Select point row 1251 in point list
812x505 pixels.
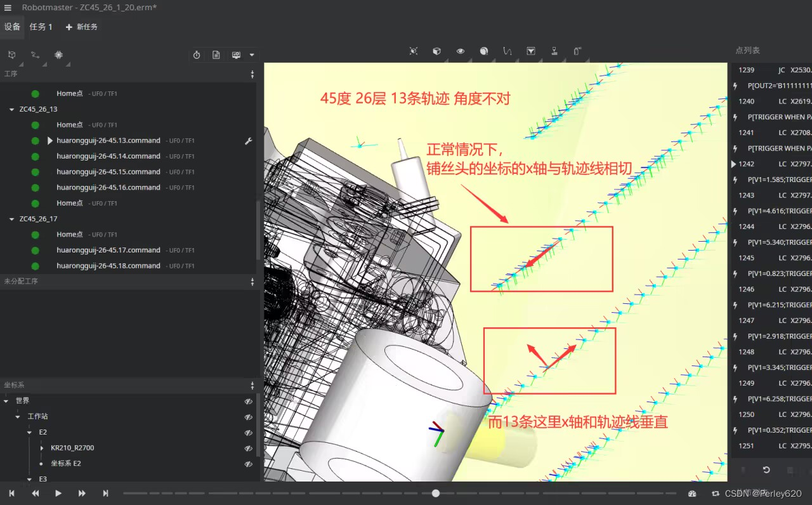pos(771,445)
